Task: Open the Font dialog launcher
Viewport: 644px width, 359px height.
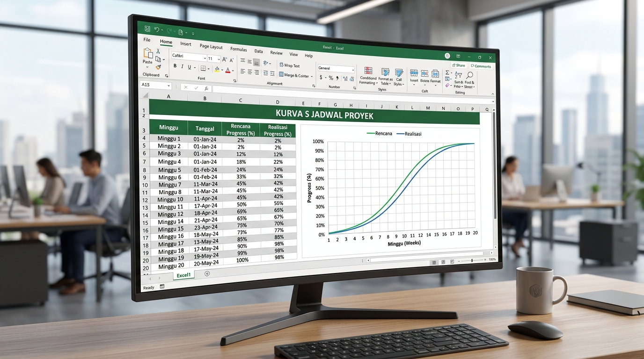Action: point(235,81)
